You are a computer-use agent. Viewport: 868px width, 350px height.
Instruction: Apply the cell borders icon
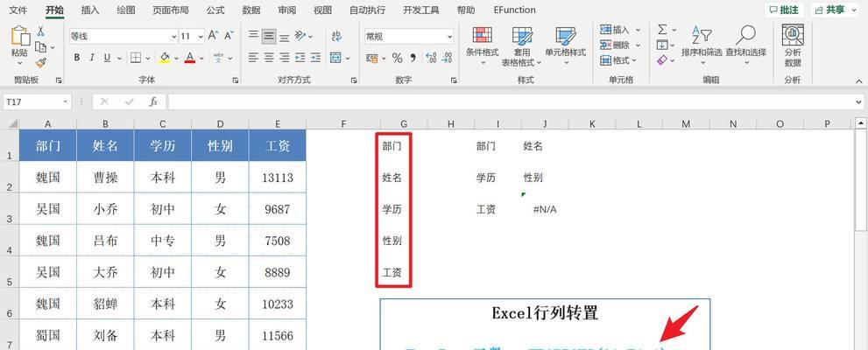(x=136, y=58)
